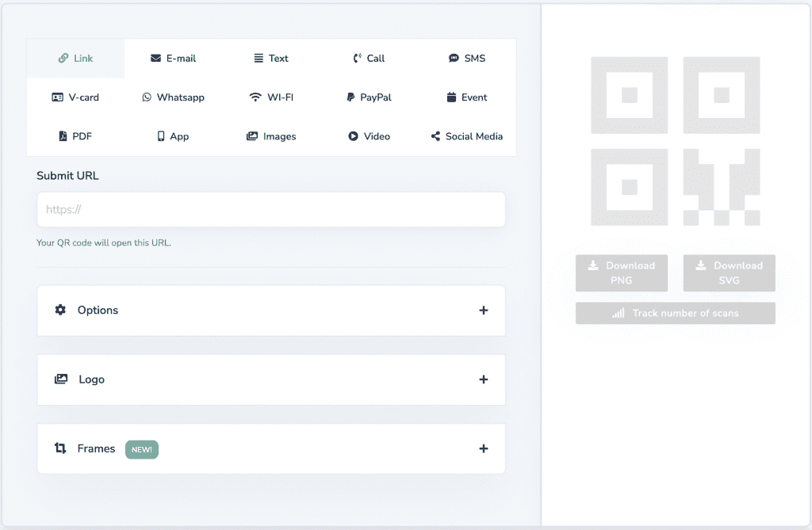812x530 pixels.
Task: Choose the Text lines icon
Action: [x=259, y=58]
